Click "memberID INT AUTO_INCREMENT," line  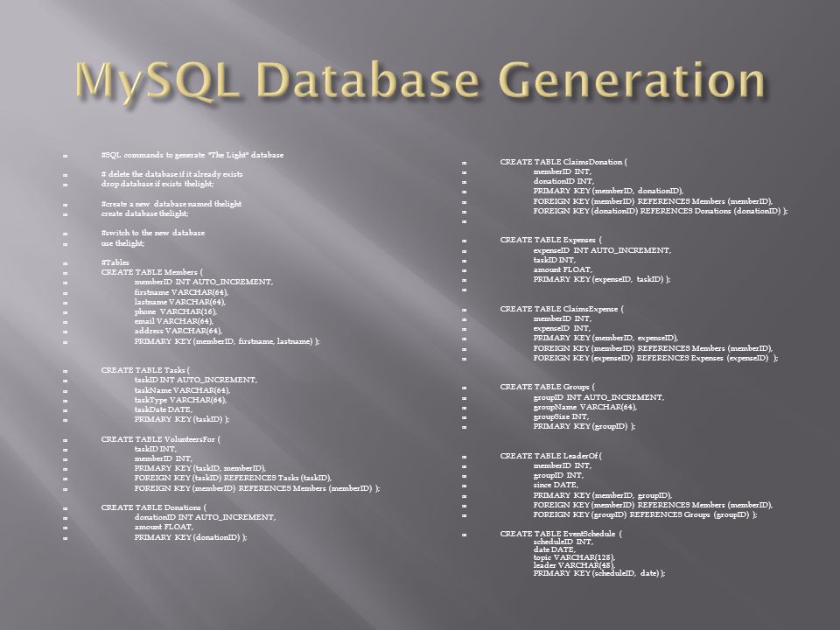tap(204, 282)
